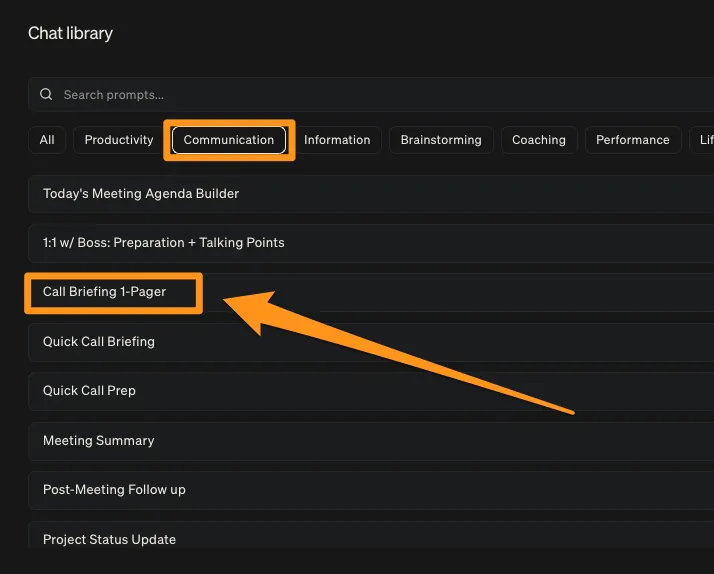The image size is (714, 574).
Task: Select the Communication category tab
Action: 229,140
